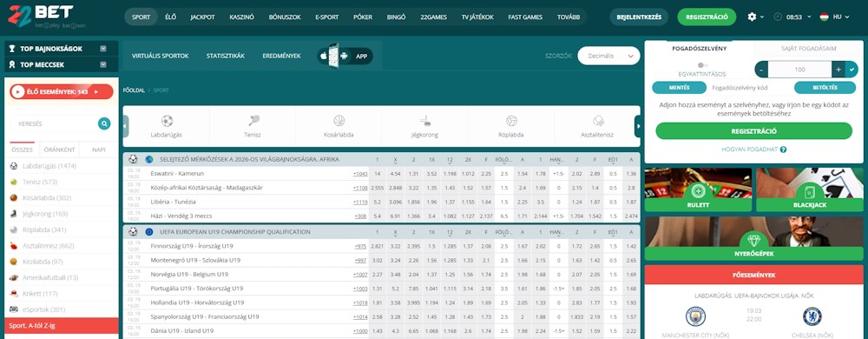Click Regisztráció button in bet slip
Image resolution: width=868 pixels, height=339 pixels.
[754, 131]
